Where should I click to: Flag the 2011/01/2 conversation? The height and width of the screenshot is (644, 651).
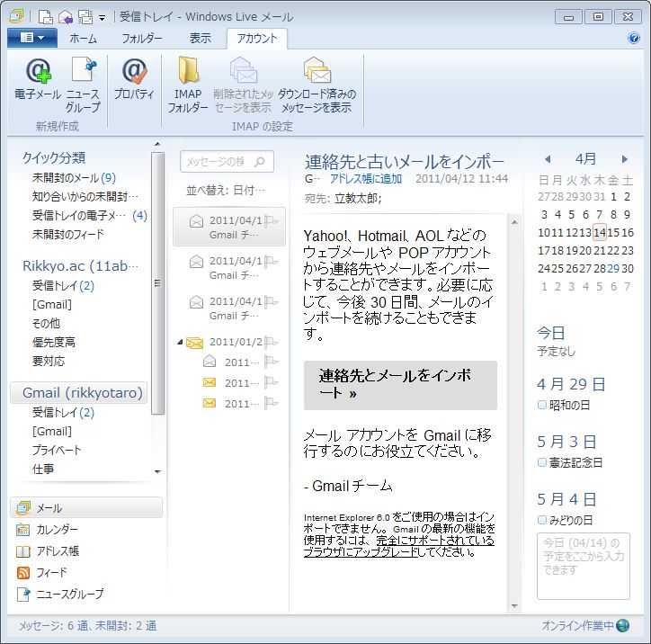pyautogui.click(x=272, y=342)
